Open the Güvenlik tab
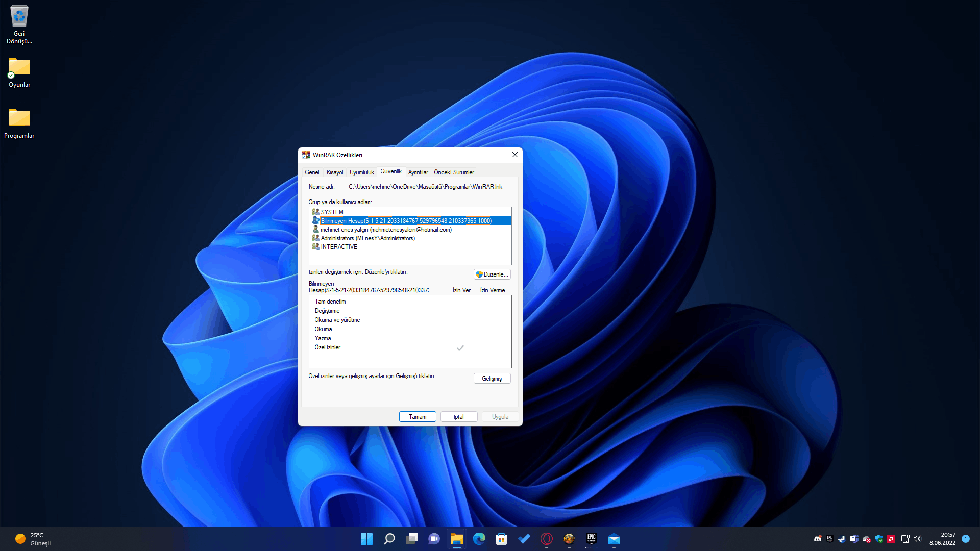980x551 pixels. (x=391, y=171)
